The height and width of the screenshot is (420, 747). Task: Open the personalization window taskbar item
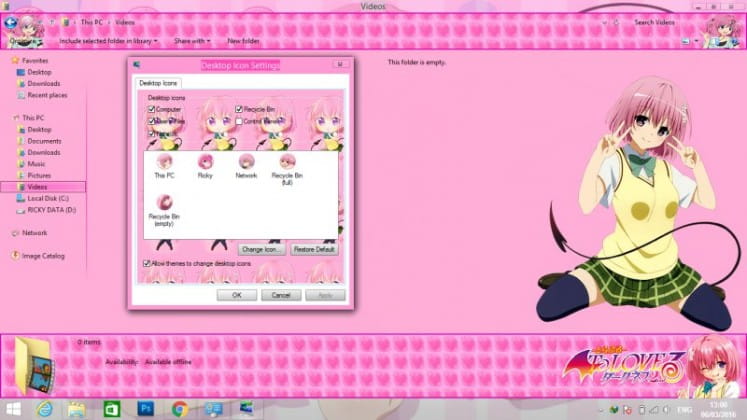point(247,409)
